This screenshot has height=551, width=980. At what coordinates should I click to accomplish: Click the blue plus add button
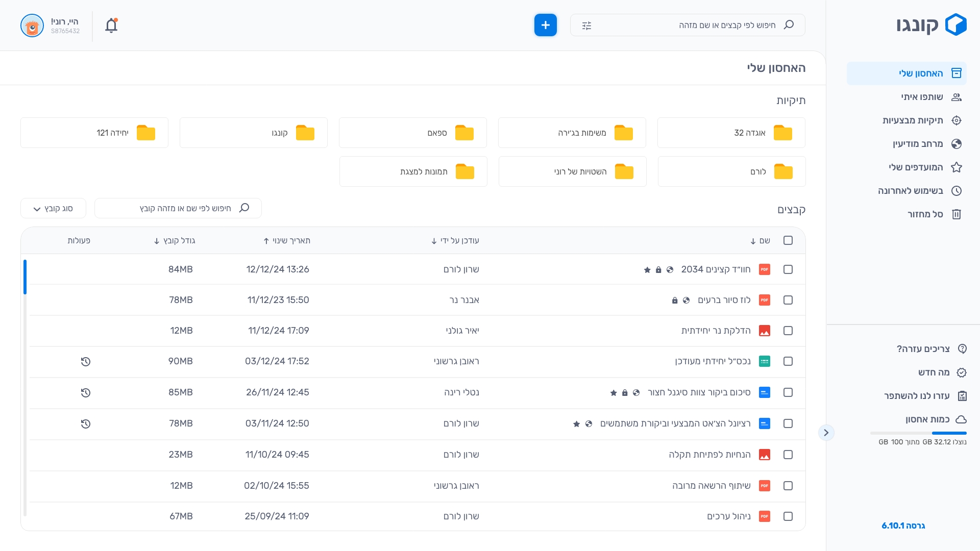545,25
